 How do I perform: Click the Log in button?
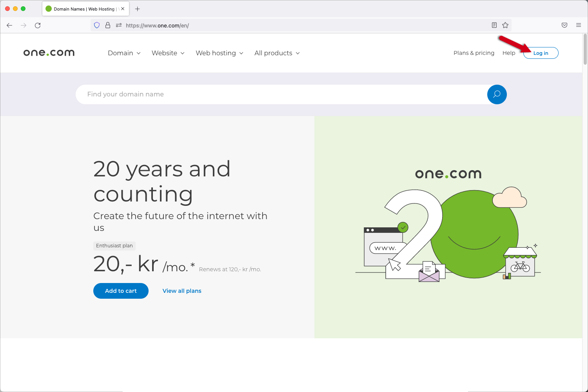tap(541, 53)
